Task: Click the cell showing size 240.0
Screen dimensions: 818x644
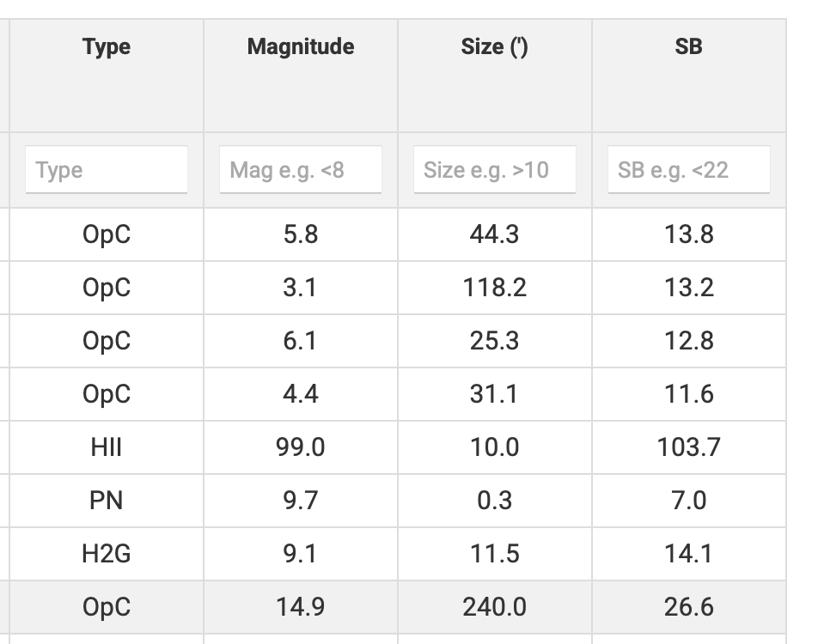Action: (x=495, y=606)
